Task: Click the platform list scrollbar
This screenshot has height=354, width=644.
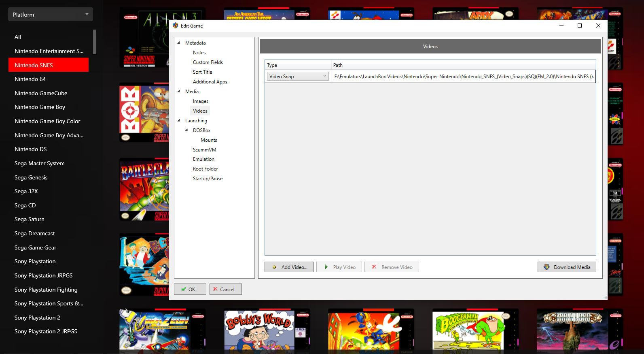Action: click(x=94, y=42)
